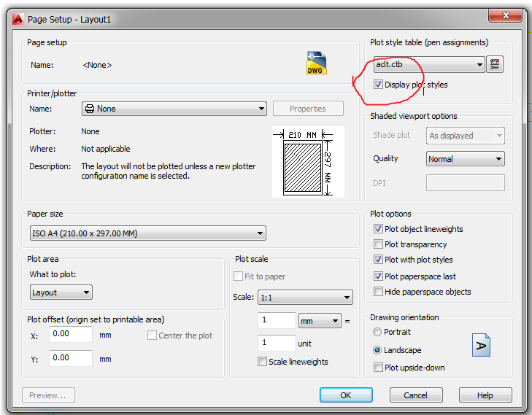Click the printer Properties button
The width and height of the screenshot is (532, 415).
(x=308, y=109)
